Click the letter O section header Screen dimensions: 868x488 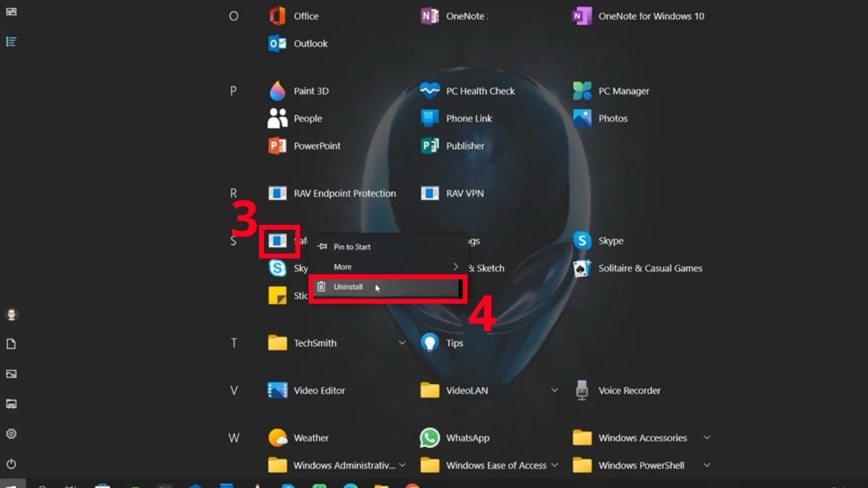(x=234, y=16)
